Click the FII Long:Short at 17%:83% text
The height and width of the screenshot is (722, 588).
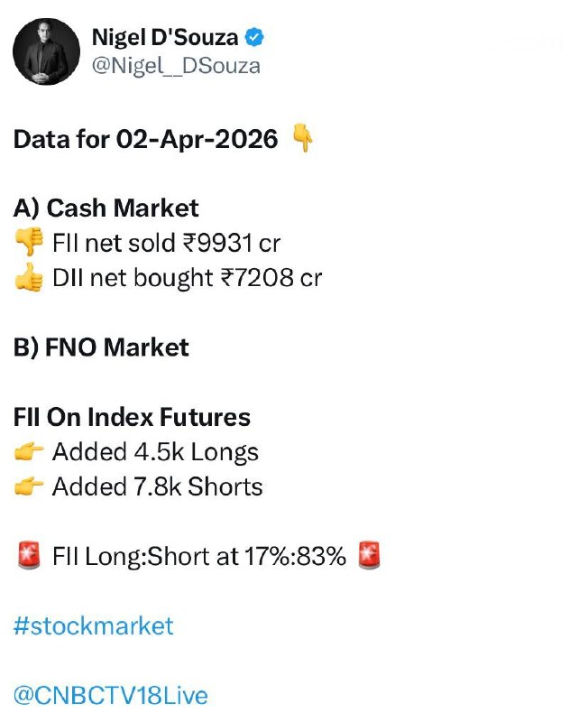click(199, 557)
